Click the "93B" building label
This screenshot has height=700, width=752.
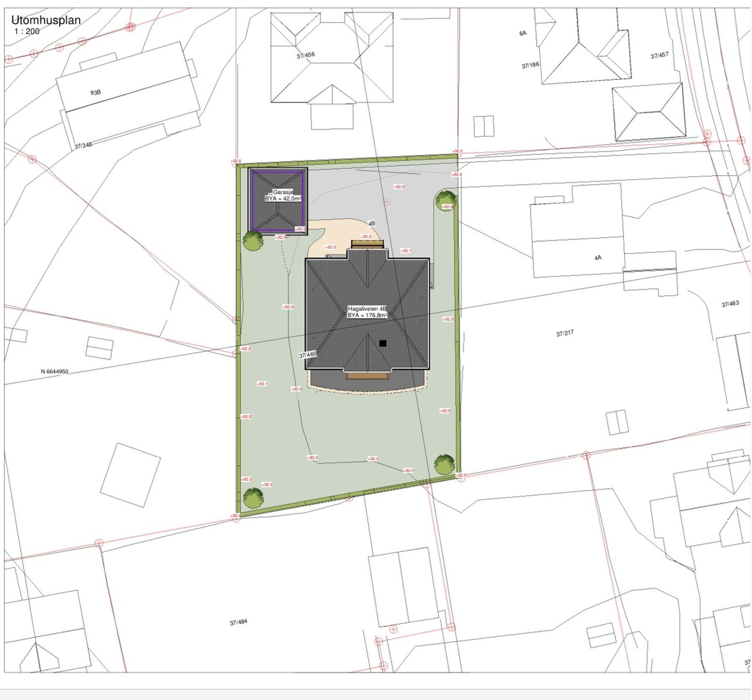(95, 93)
